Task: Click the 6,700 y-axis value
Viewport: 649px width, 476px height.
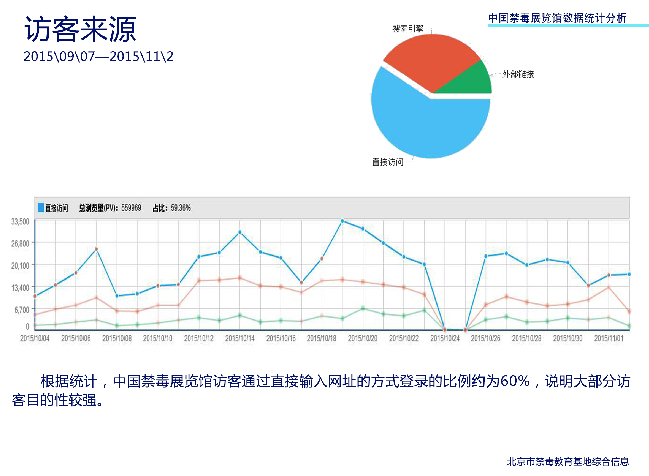Action: [21, 309]
